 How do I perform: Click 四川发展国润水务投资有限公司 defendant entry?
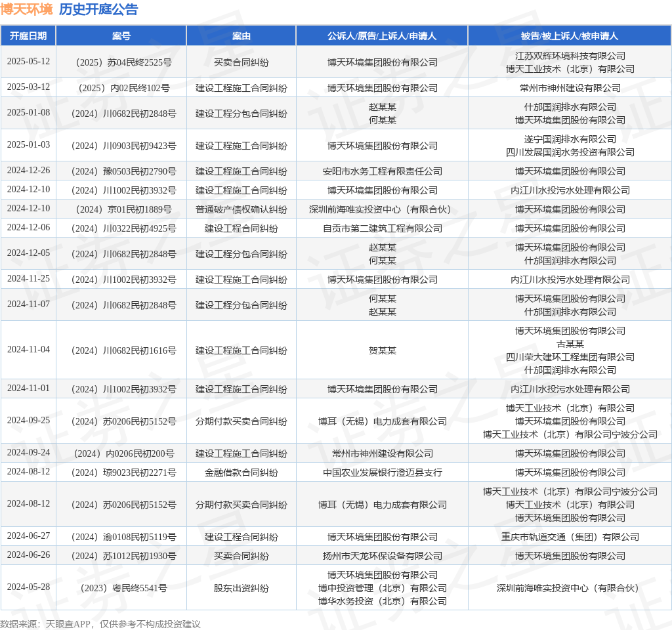570,152
